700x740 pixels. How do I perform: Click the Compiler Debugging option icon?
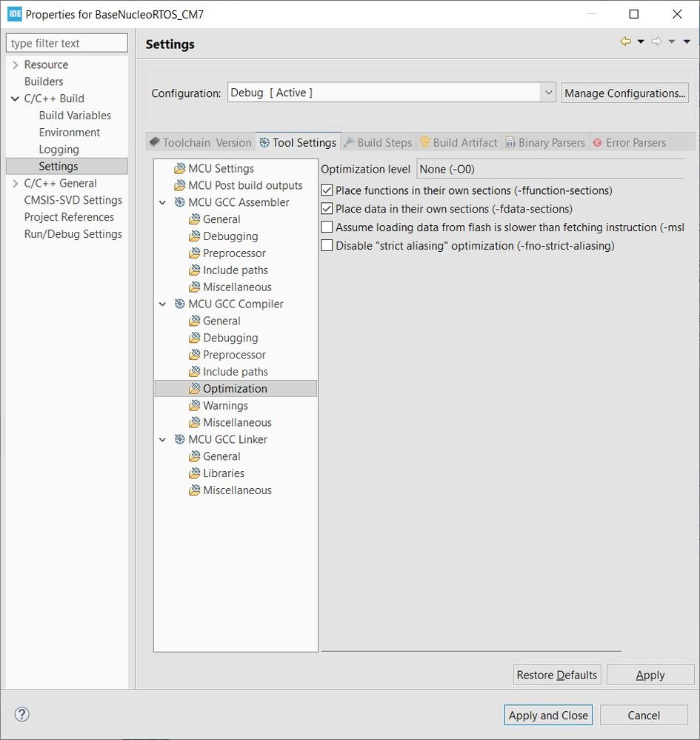(194, 338)
